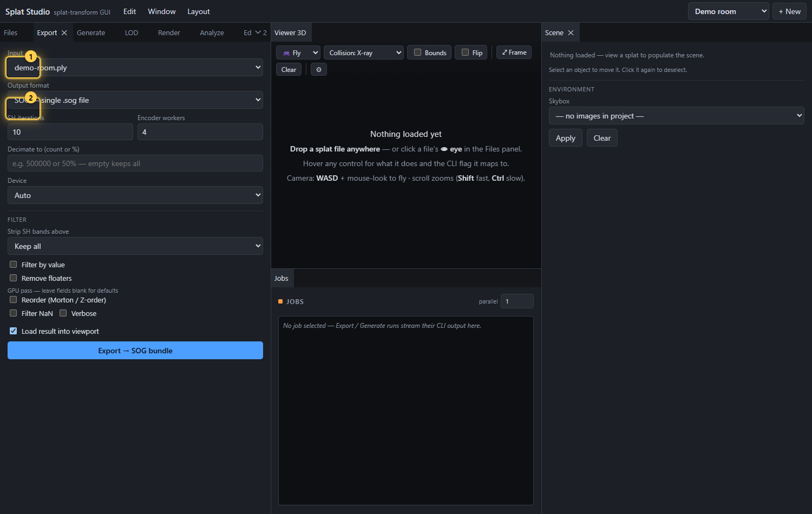812x514 pixels.
Task: Open the Output format dropdown
Action: click(135, 100)
